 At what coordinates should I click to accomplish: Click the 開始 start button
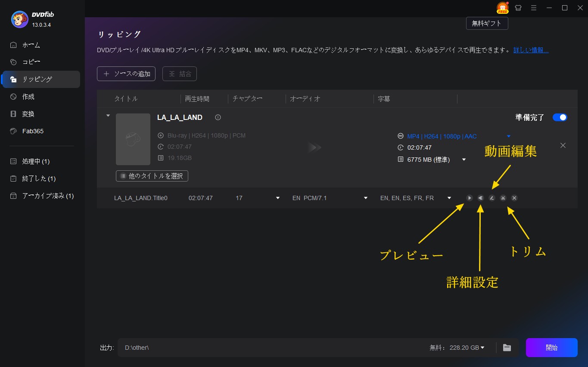551,348
